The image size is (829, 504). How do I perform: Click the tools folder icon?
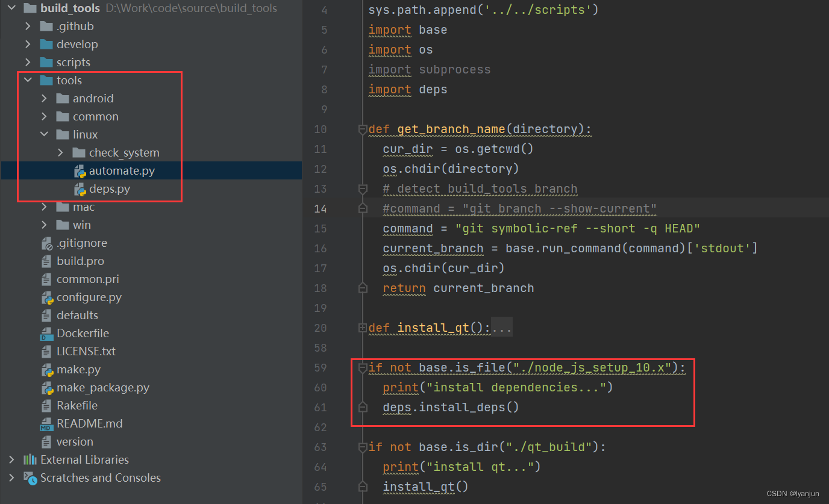coord(46,80)
